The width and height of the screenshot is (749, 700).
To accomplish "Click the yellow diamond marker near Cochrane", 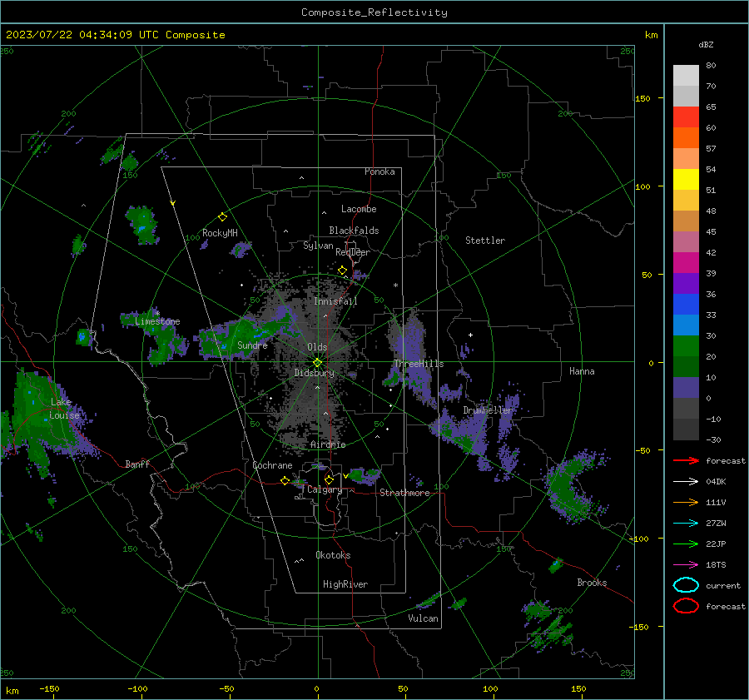I will click(285, 480).
